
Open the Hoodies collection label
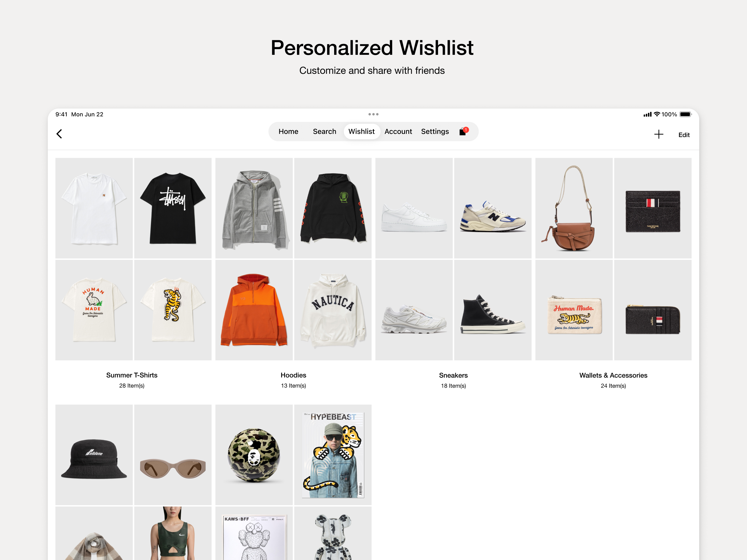tap(293, 375)
